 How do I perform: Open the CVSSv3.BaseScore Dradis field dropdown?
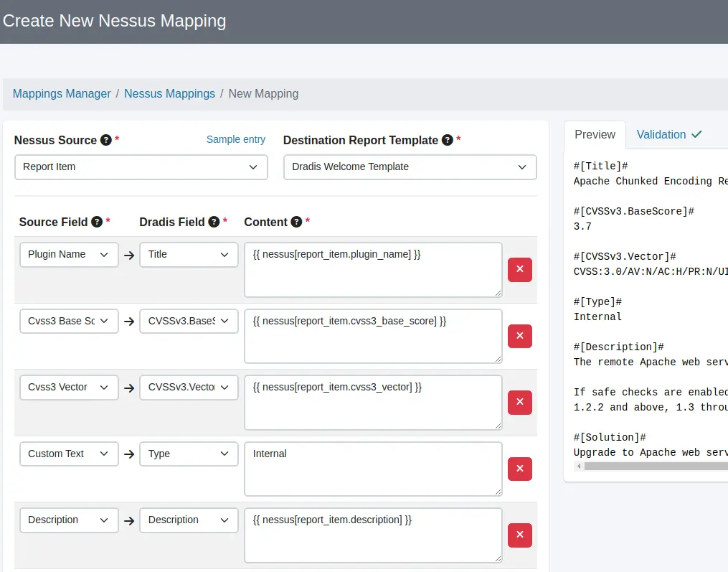[x=189, y=321]
